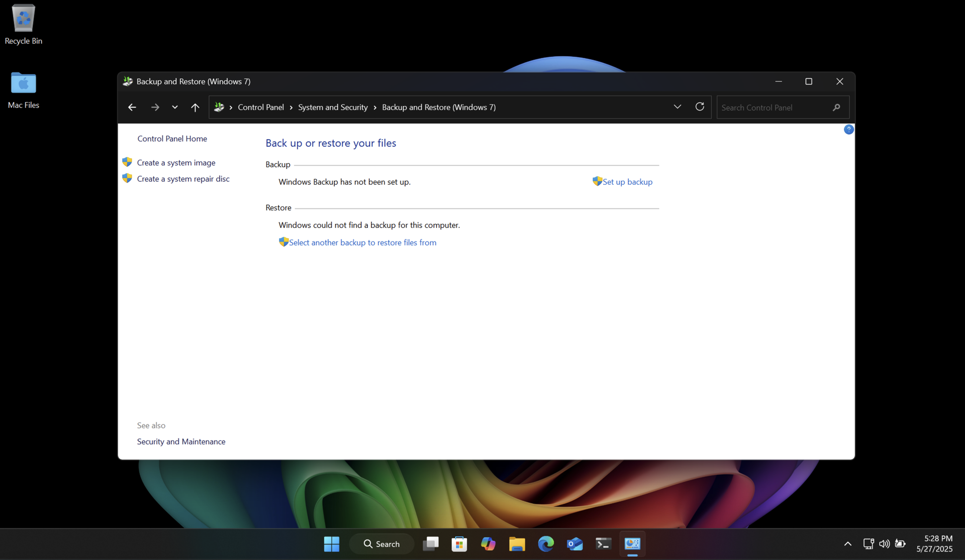Open Outlook from the taskbar
965x560 pixels.
coord(574,544)
